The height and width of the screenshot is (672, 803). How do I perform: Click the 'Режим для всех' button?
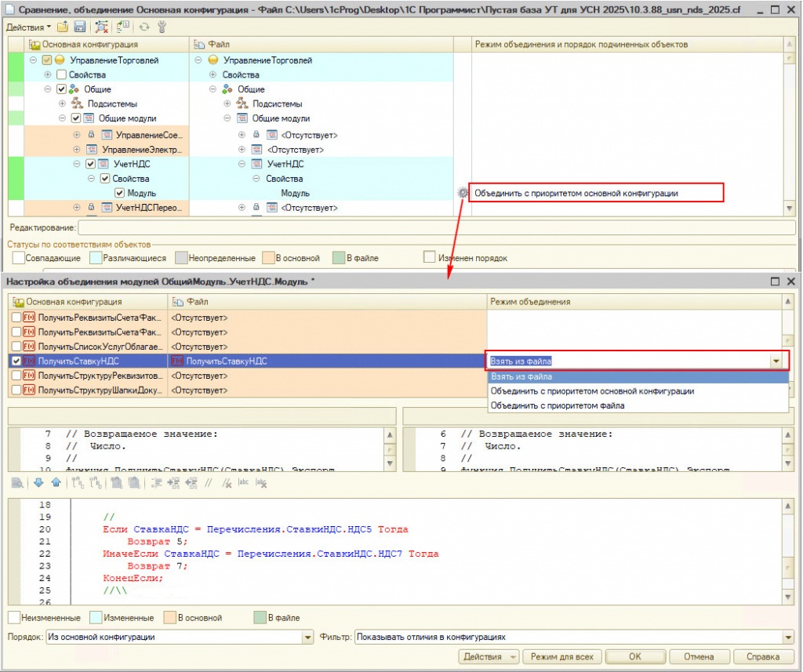click(561, 656)
